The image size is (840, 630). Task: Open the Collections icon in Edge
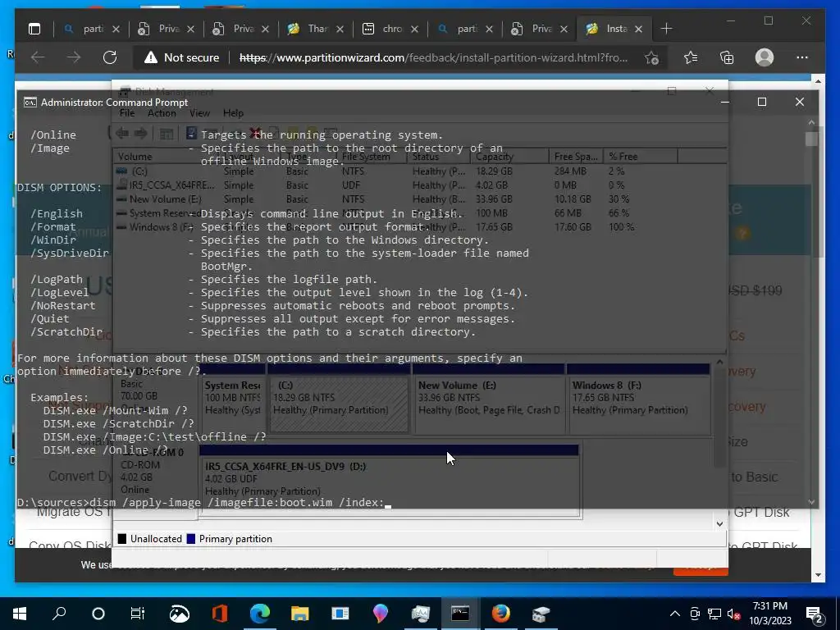(727, 57)
